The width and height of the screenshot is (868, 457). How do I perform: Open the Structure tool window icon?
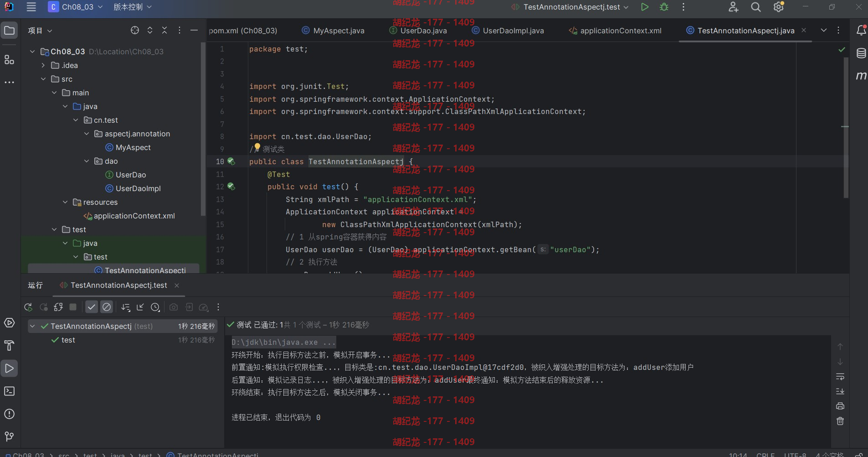click(9, 60)
